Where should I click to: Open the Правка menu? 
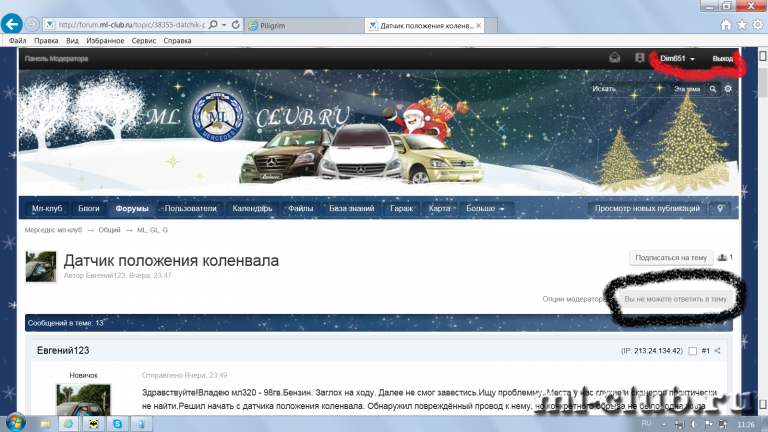[46, 41]
